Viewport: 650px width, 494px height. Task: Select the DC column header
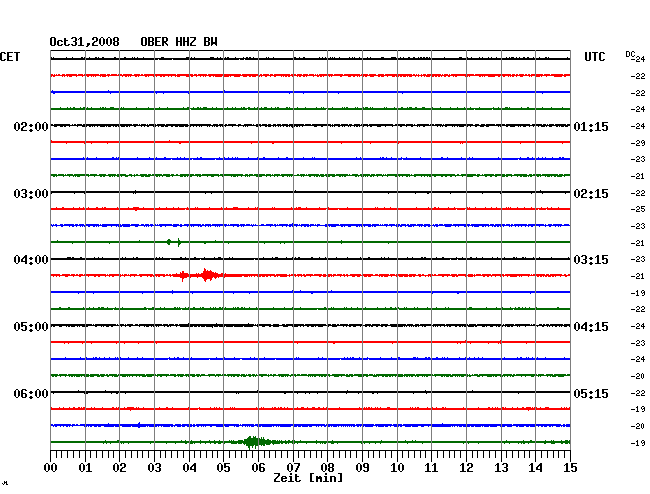tap(630, 54)
